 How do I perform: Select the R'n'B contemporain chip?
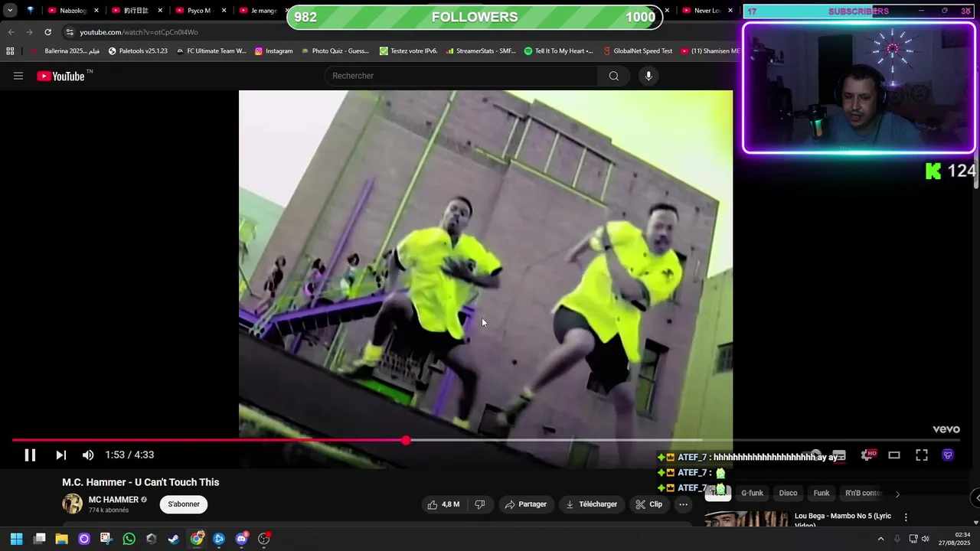click(x=864, y=494)
